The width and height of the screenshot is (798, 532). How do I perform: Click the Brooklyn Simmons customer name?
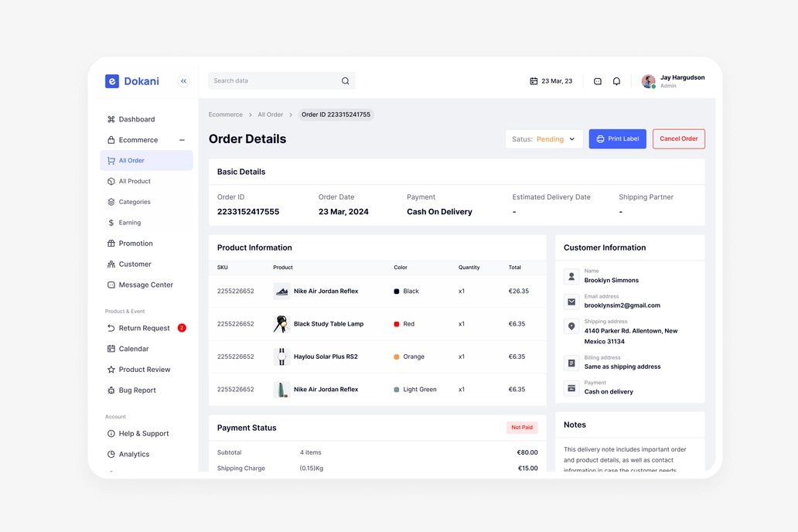611,281
